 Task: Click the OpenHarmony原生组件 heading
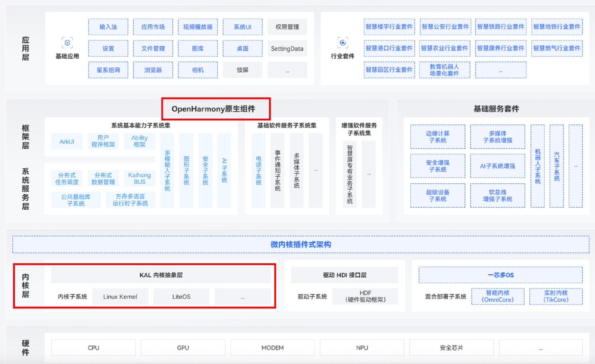[213, 109]
